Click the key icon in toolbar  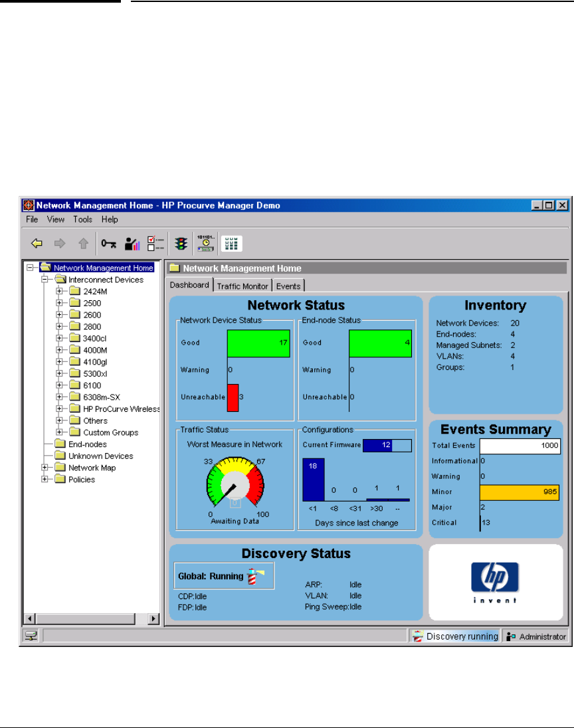click(109, 243)
